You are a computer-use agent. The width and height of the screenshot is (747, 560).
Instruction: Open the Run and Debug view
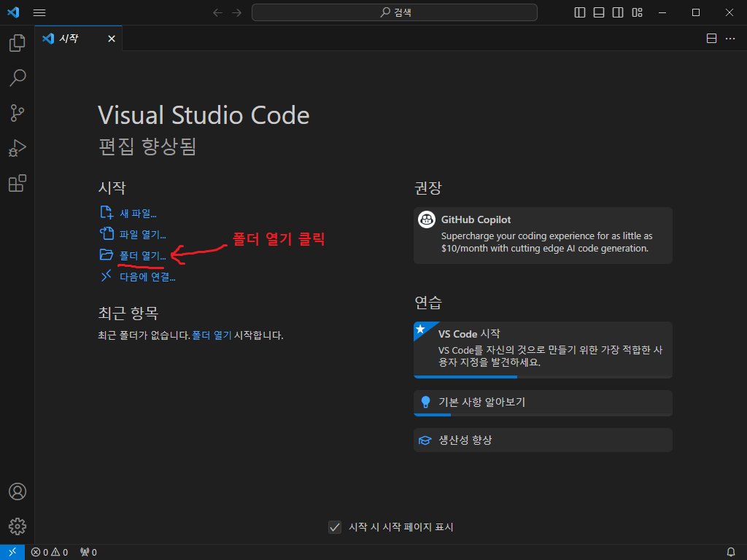pos(18,148)
